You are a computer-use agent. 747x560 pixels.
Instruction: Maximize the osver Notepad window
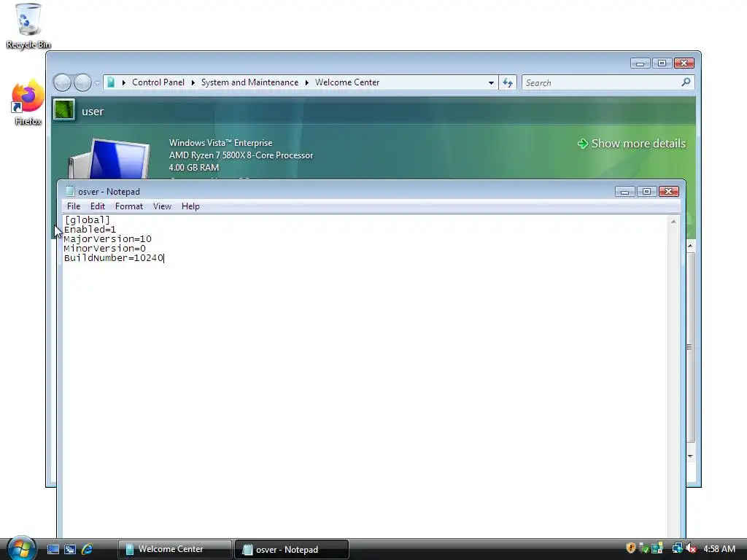click(646, 192)
